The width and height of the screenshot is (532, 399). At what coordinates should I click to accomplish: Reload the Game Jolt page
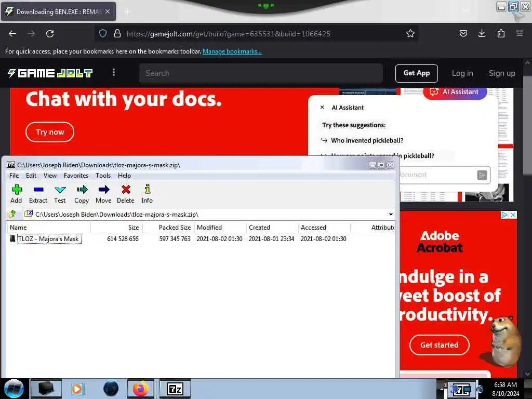pos(50,34)
